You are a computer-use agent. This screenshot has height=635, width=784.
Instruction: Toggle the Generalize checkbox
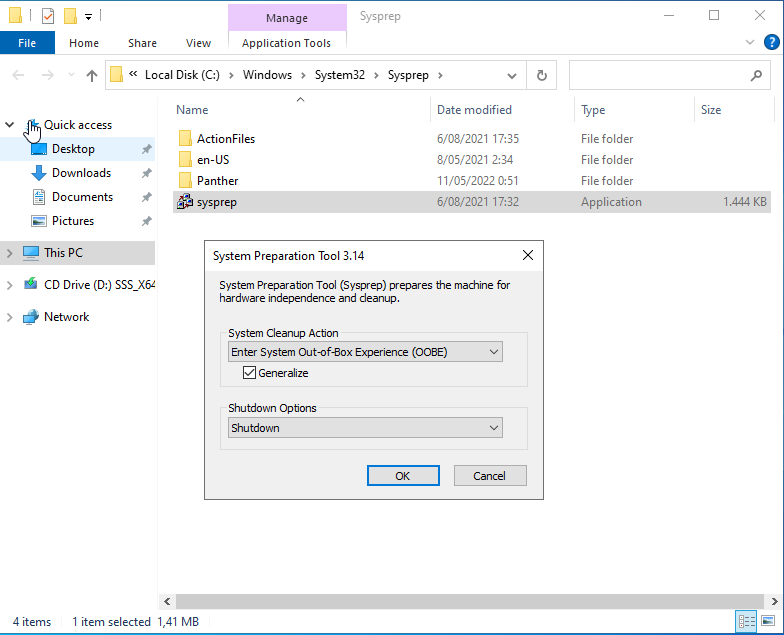(x=249, y=372)
